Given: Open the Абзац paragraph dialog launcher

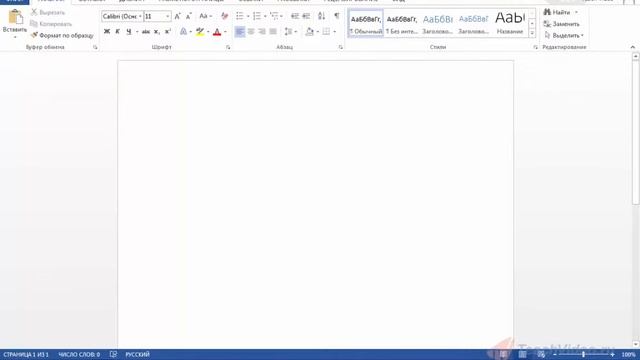Looking at the screenshot, I should tap(340, 47).
